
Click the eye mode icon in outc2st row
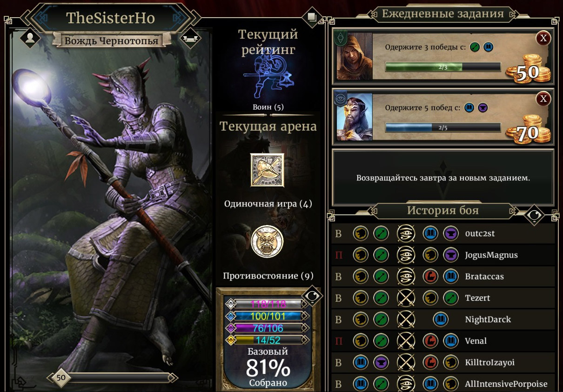point(405,233)
